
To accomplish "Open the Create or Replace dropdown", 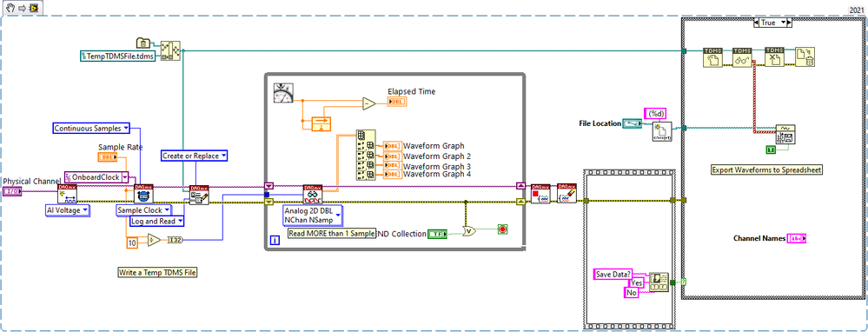I will pyautogui.click(x=195, y=156).
